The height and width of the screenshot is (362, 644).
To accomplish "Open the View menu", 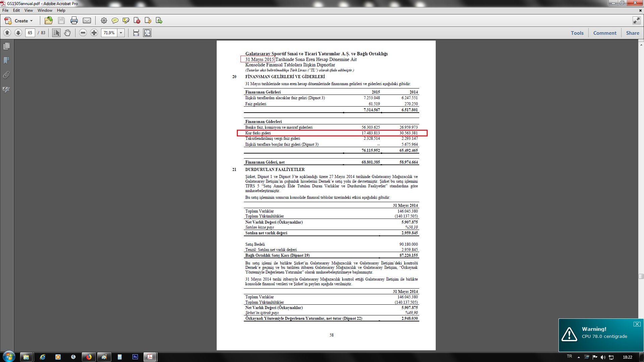I will tap(29, 10).
